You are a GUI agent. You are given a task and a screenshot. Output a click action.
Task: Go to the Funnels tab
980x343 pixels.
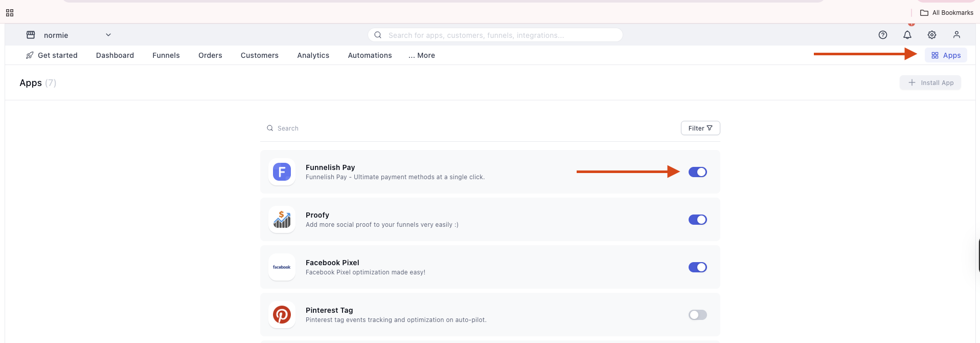(x=166, y=55)
